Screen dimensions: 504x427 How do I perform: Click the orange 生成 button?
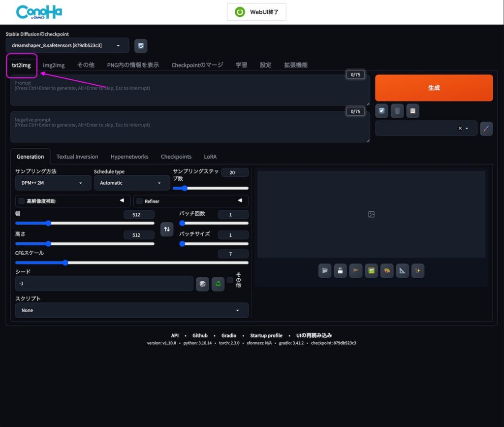click(434, 88)
